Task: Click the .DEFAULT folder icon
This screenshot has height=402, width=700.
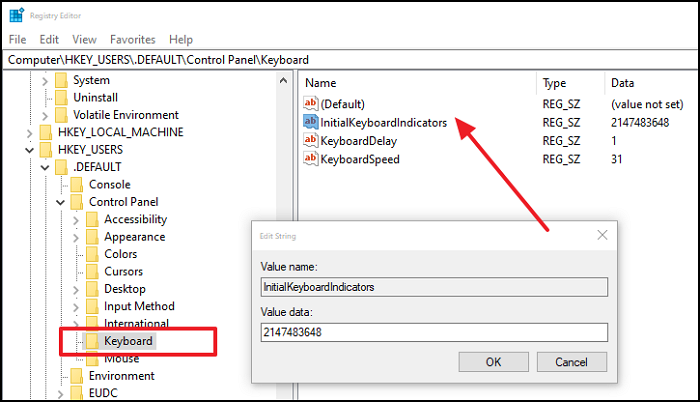Action: pos(61,167)
